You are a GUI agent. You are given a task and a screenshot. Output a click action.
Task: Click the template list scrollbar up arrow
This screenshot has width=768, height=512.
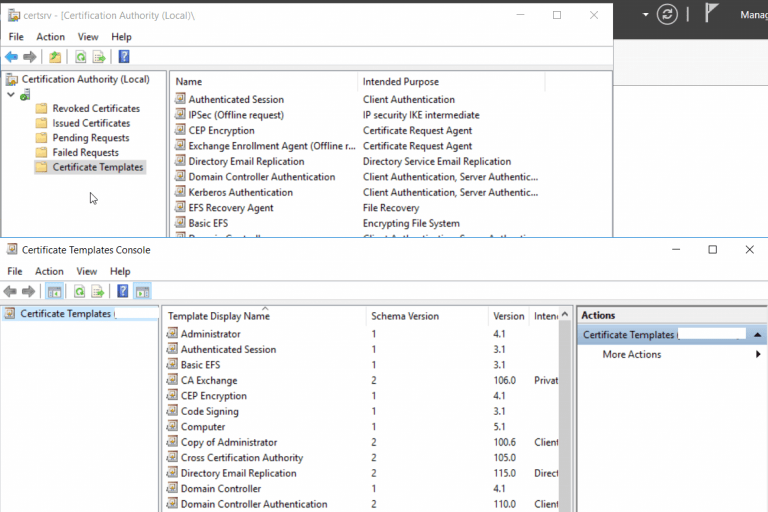pyautogui.click(x=565, y=315)
